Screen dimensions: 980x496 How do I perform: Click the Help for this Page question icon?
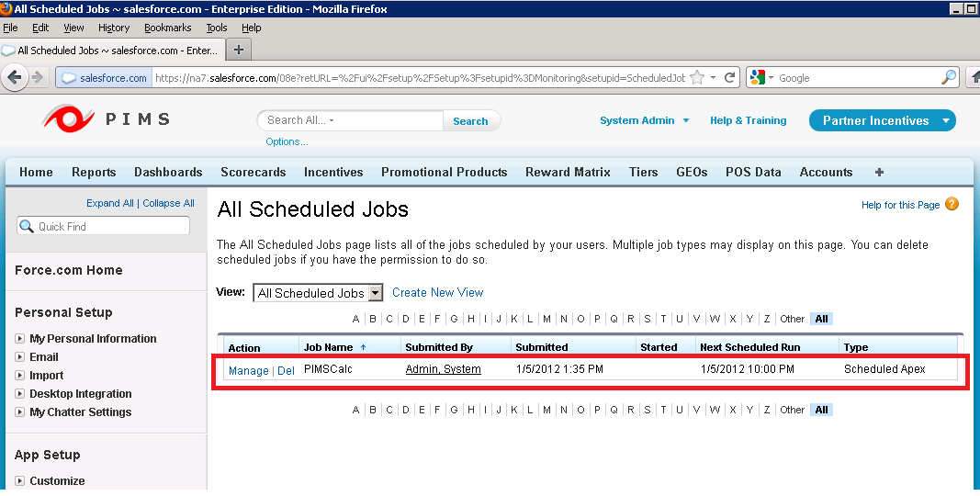(x=952, y=204)
